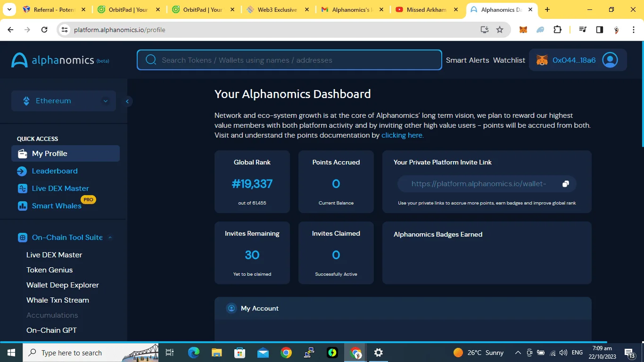The width and height of the screenshot is (644, 362).
Task: Open the Chrome extensions puzzle menu
Action: pos(557,30)
